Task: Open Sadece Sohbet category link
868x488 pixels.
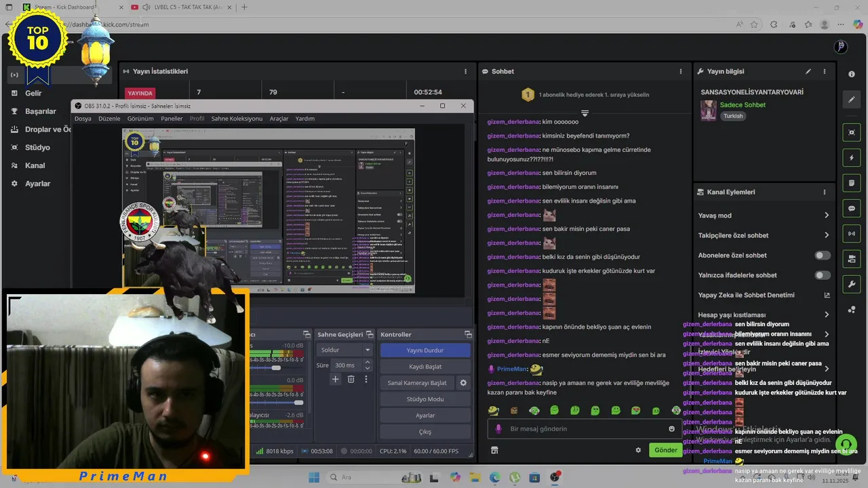Action: [743, 105]
